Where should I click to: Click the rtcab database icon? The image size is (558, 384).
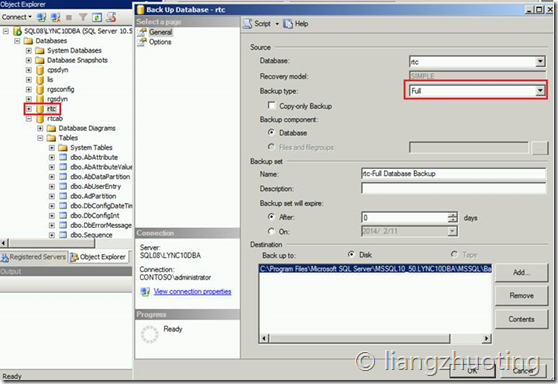tap(40, 119)
